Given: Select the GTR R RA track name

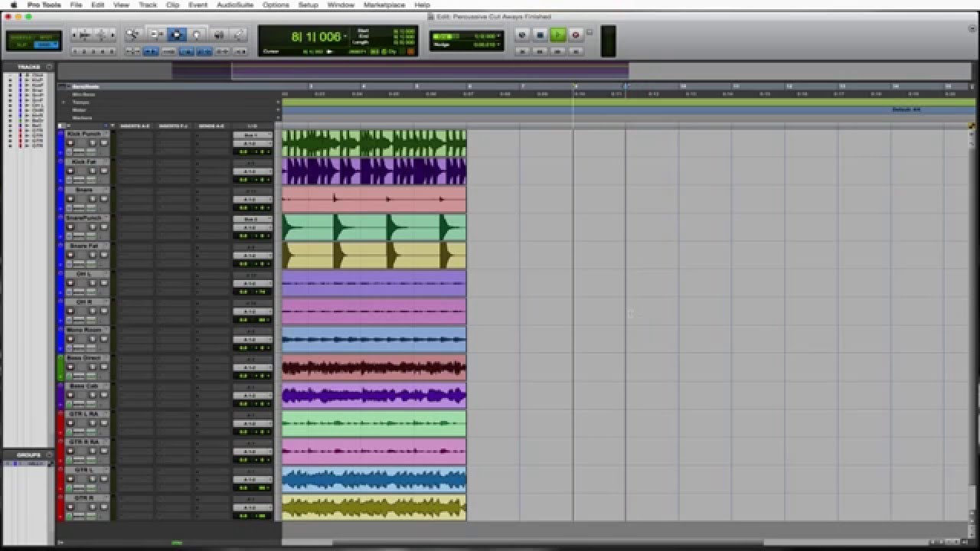Looking at the screenshot, I should click(84, 442).
